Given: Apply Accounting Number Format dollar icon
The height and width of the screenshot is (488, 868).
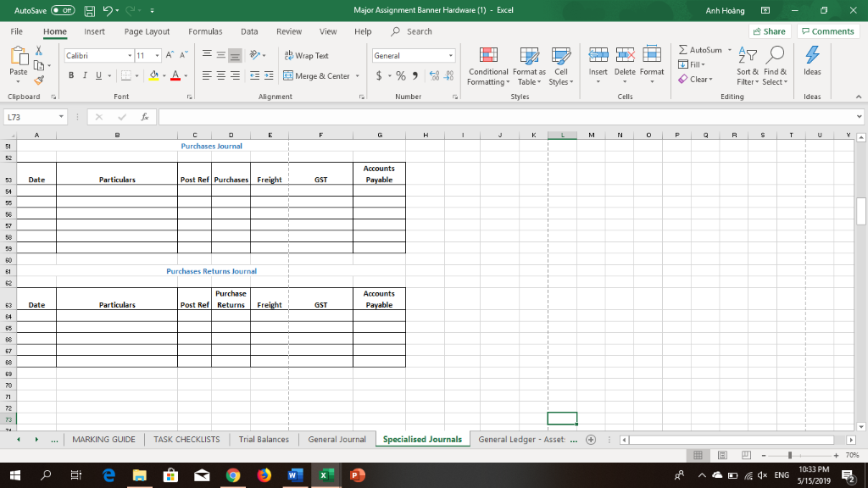Looking at the screenshot, I should 379,75.
